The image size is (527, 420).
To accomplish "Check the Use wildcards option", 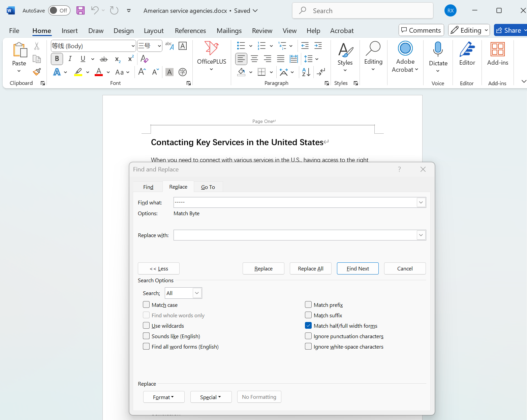I will pos(146,326).
